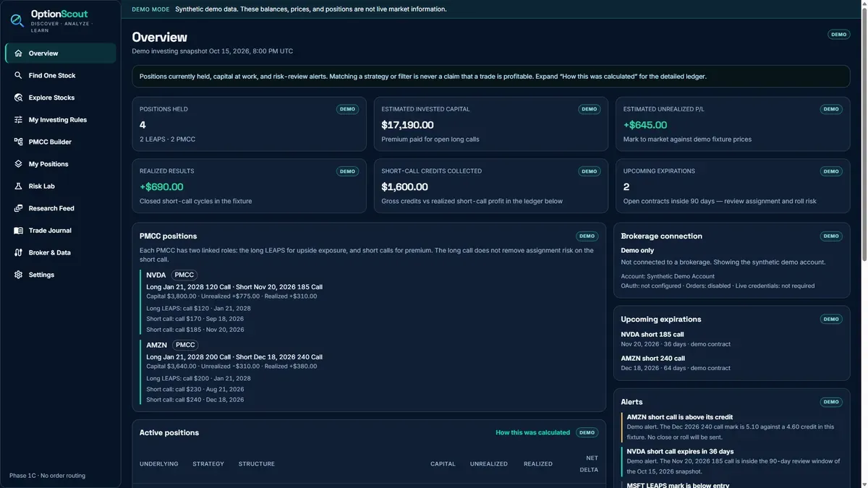Click the PMCC tag beside NVDA

(x=184, y=275)
